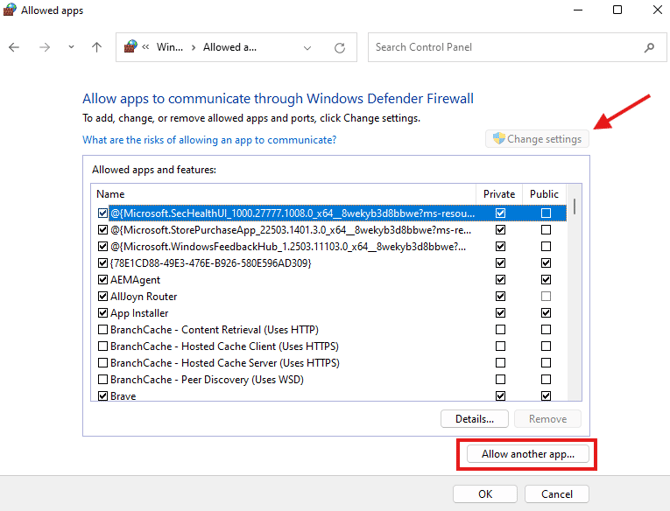Open the Recent locations dropdown chevron

click(70, 47)
